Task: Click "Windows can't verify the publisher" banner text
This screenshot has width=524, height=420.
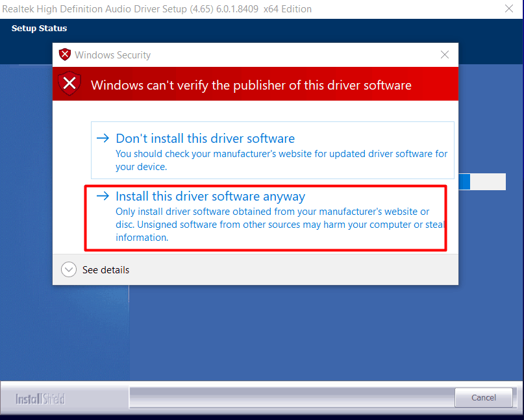Action: tap(251, 85)
